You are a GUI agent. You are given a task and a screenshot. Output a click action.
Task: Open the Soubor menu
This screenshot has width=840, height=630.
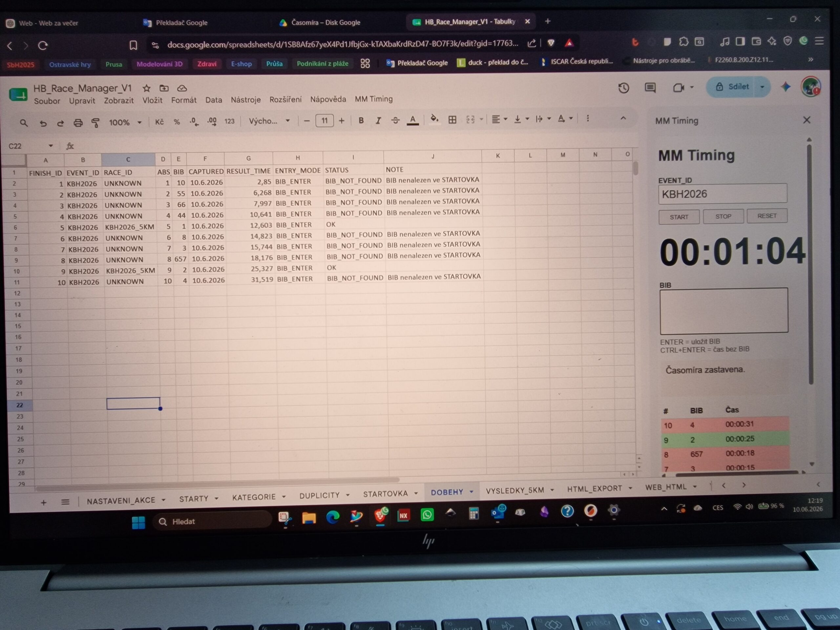(47, 101)
